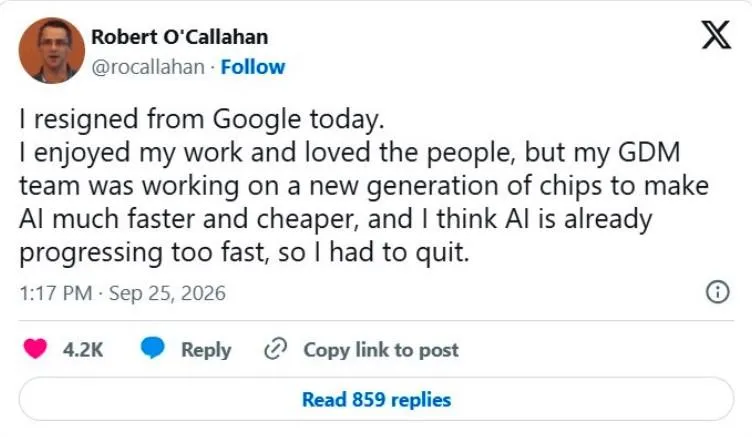Click the chain link copy icon
This screenshot has height=437, width=752.
276,349
